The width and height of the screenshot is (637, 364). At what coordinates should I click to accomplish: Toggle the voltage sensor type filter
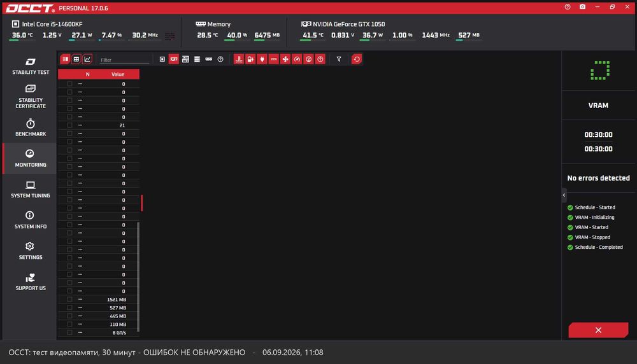tap(250, 59)
